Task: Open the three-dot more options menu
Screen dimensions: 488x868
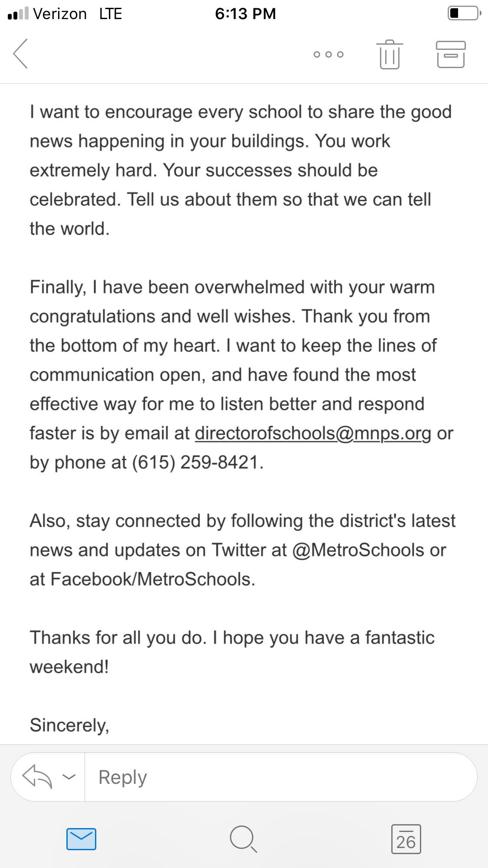Action: tap(328, 54)
